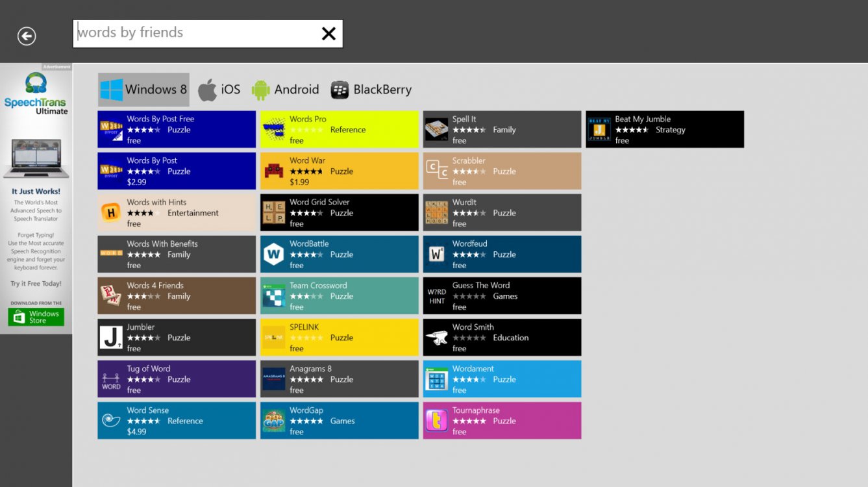The height and width of the screenshot is (487, 868).
Task: Clear the search box with the X
Action: [x=329, y=34]
